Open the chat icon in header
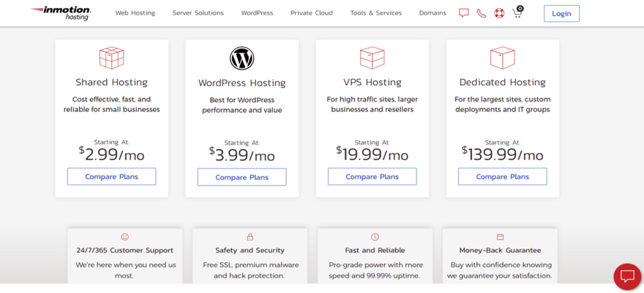 pos(463,13)
